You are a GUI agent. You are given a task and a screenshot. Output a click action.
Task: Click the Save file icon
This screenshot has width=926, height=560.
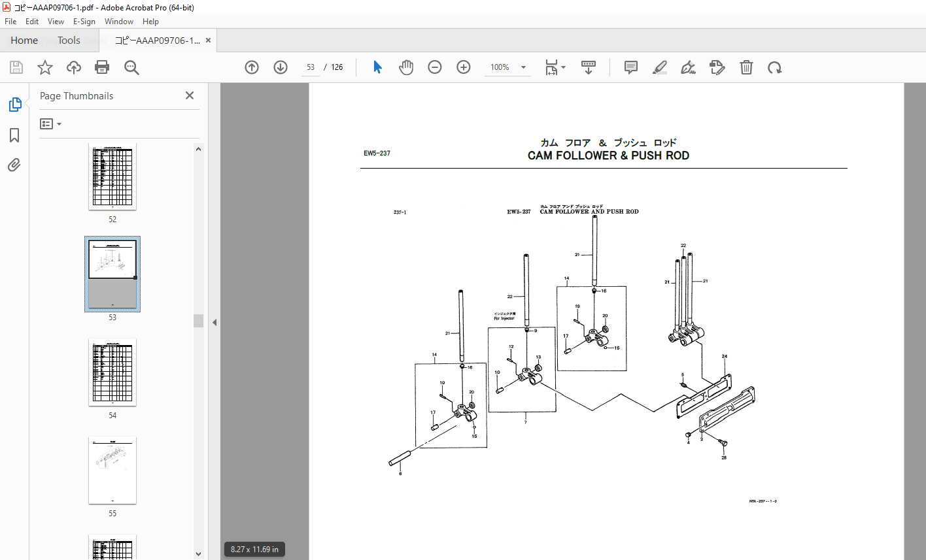point(16,67)
